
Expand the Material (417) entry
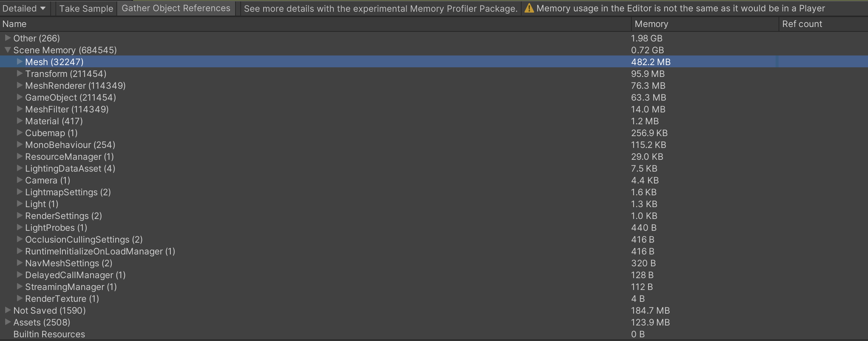tap(19, 121)
